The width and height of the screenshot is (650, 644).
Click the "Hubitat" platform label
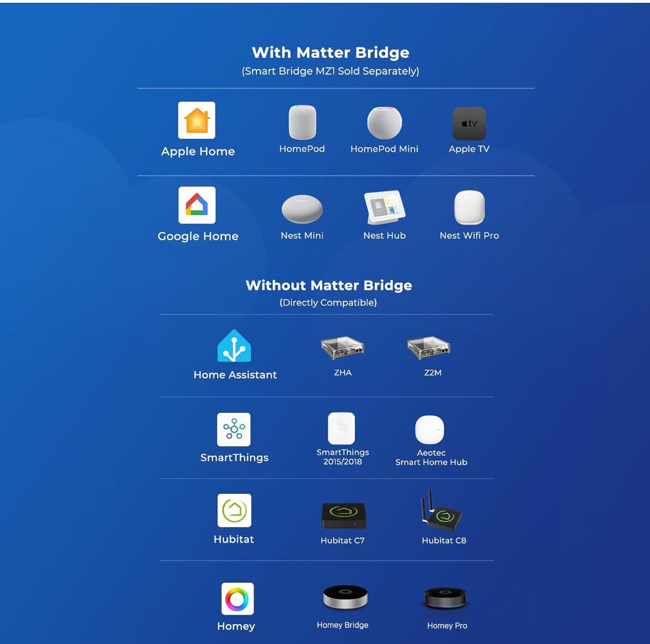[234, 539]
